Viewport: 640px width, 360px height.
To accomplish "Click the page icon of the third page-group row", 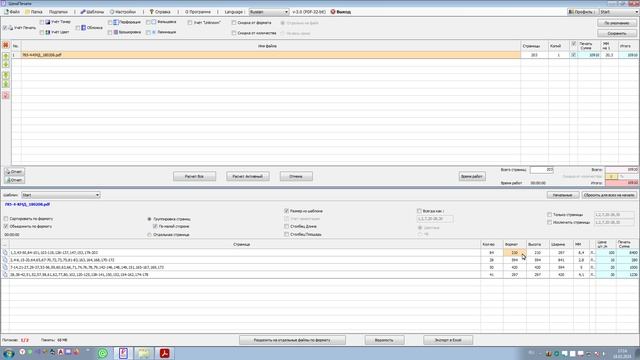I will click(5, 267).
